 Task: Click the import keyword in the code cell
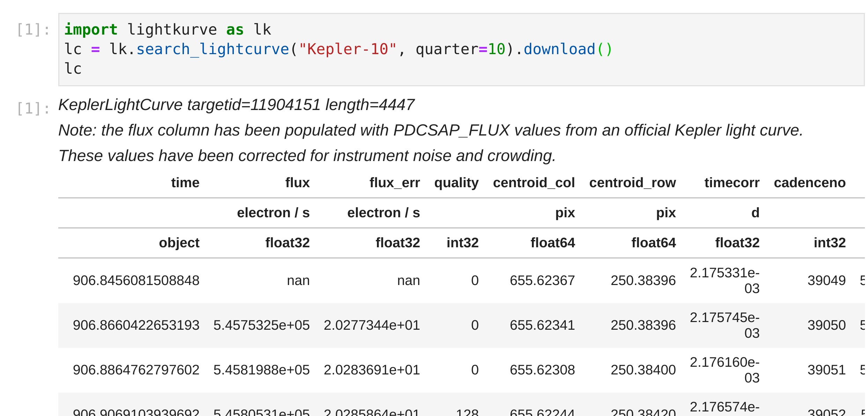pos(90,29)
